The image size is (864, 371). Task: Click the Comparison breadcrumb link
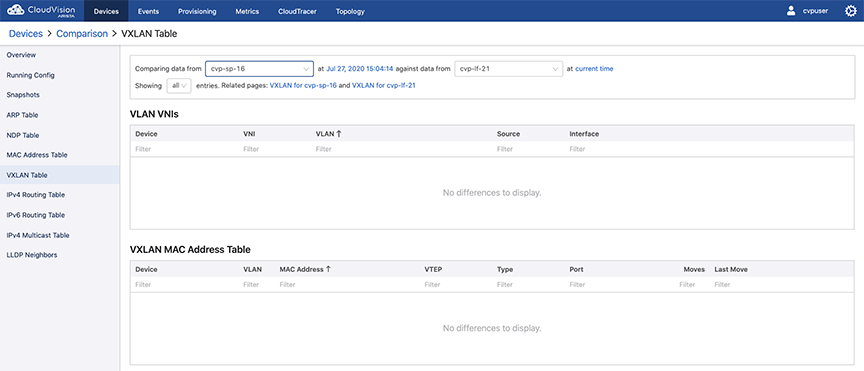[82, 34]
